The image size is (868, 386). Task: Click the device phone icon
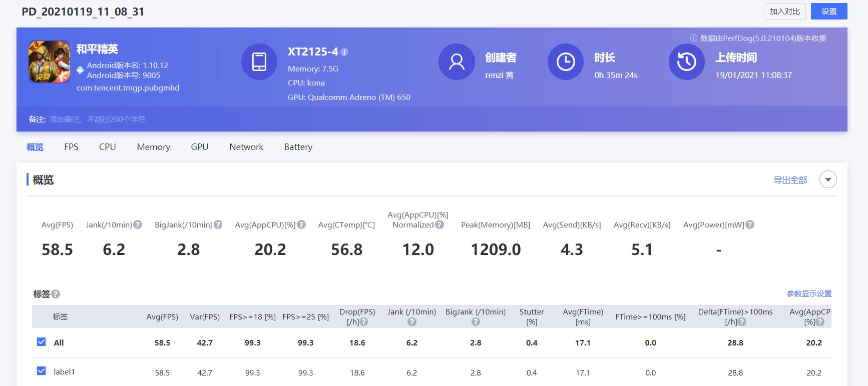click(x=259, y=61)
